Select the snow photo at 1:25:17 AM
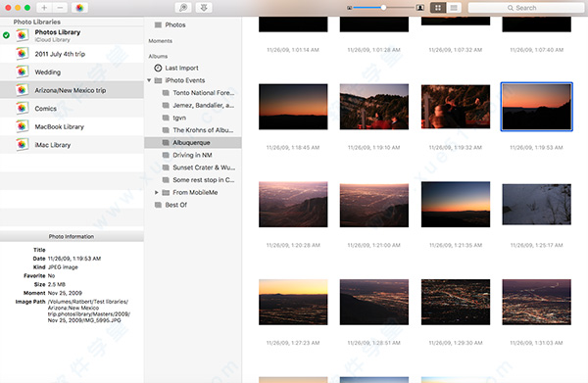Image resolution: width=588 pixels, height=383 pixels. click(x=537, y=205)
